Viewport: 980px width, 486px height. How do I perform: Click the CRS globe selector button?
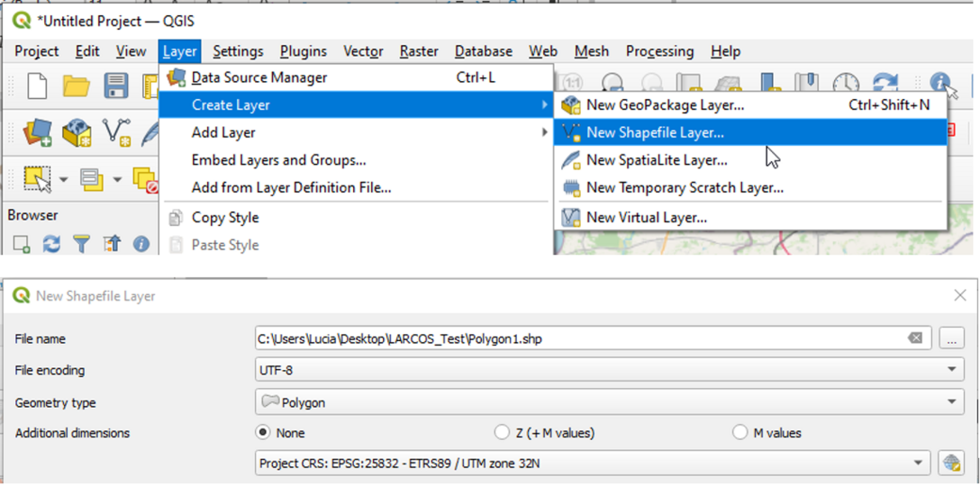[952, 463]
